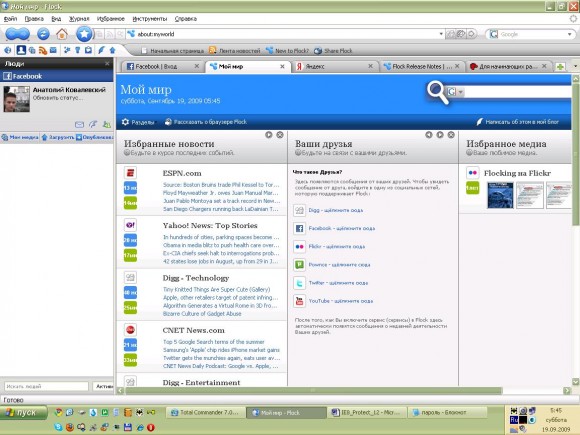Open the Favorites sidebar icon
This screenshot has width=580, height=435.
pyautogui.click(x=67, y=50)
